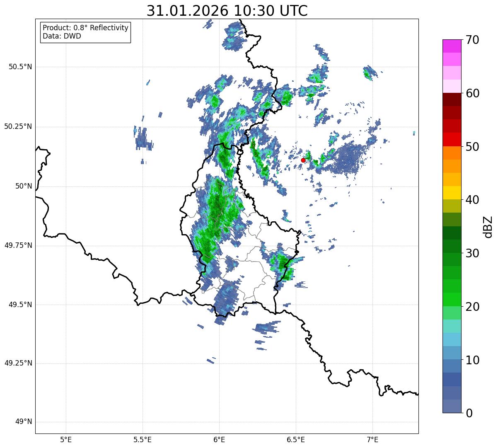Click the dark maroon colorbar segment below 60

[x=452, y=99]
